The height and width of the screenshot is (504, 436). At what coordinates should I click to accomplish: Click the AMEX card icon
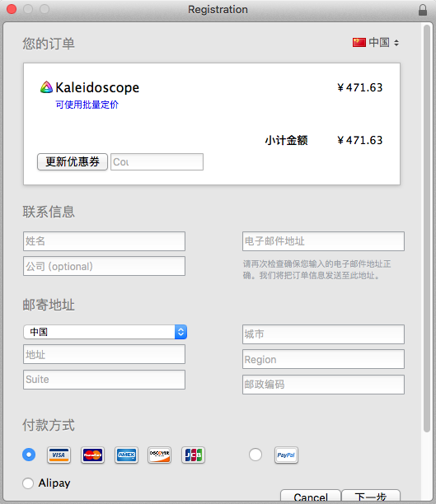pyautogui.click(x=126, y=455)
